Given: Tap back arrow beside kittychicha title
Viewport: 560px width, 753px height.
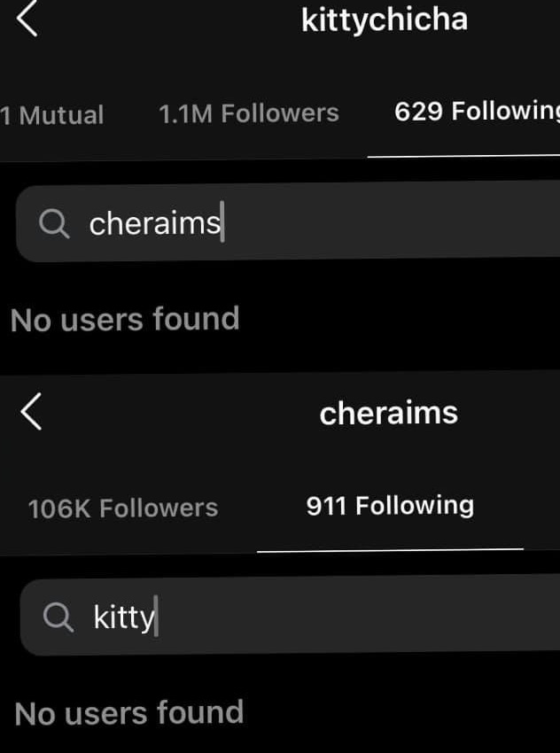Looking at the screenshot, I should (27, 19).
